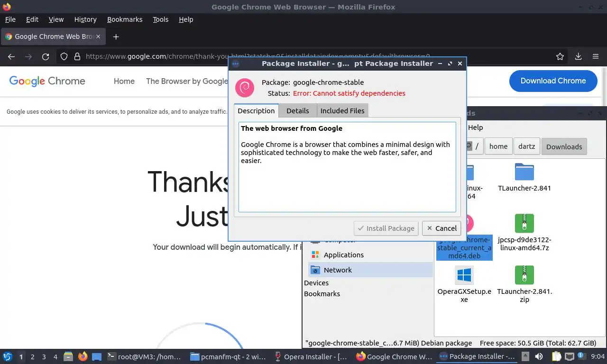Click the padlock site security icon
Viewport: 607px width, 364px height.
77,56
